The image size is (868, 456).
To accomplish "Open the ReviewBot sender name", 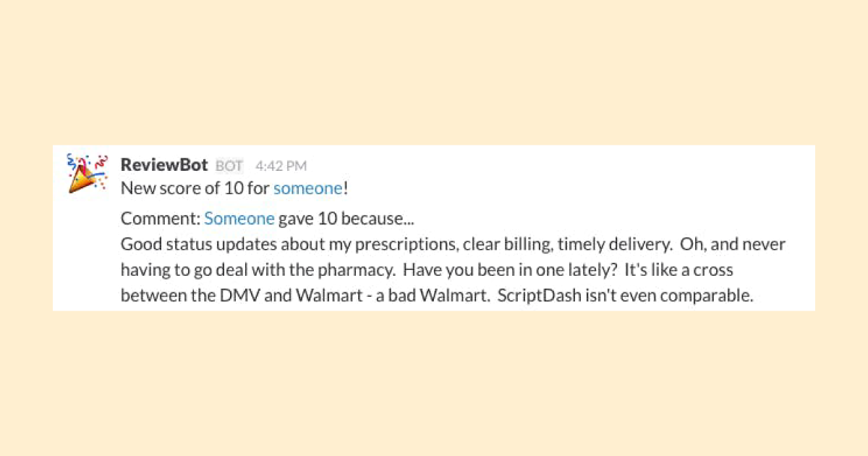I will [164, 164].
